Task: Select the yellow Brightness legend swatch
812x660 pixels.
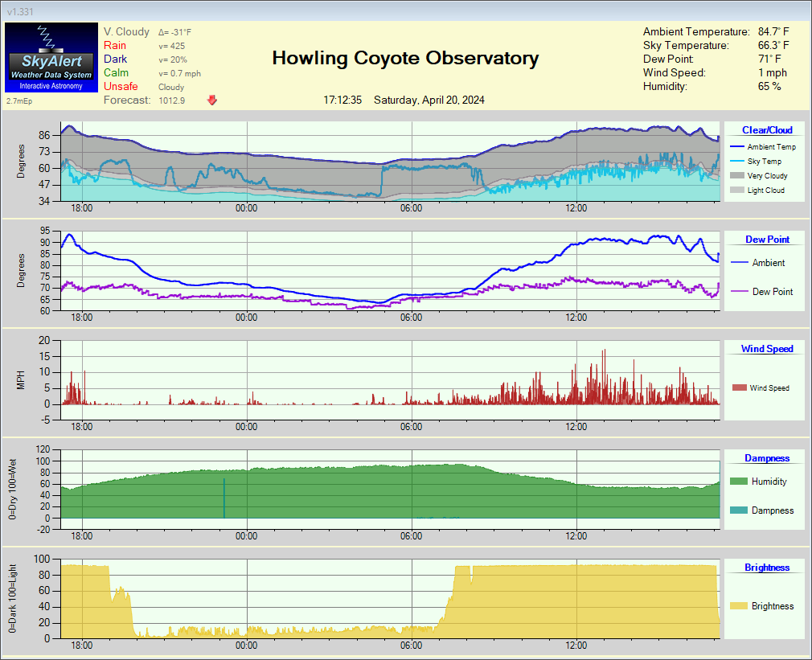Action: point(737,606)
